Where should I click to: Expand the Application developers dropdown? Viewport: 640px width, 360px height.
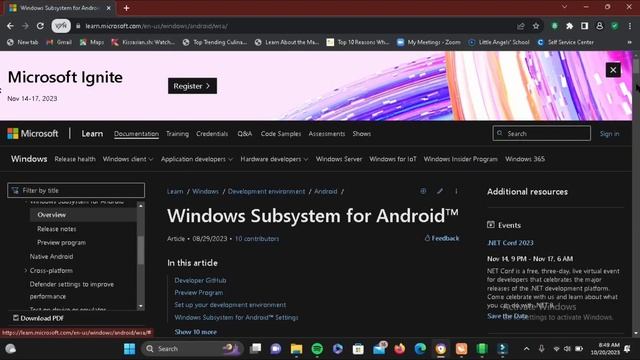(197, 159)
